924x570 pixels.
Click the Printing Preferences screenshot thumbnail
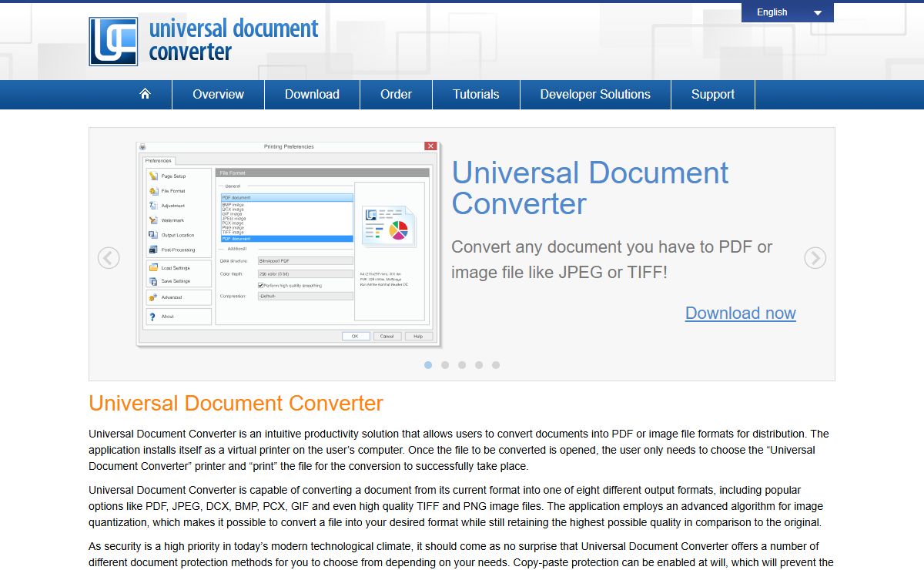pyautogui.click(x=287, y=243)
